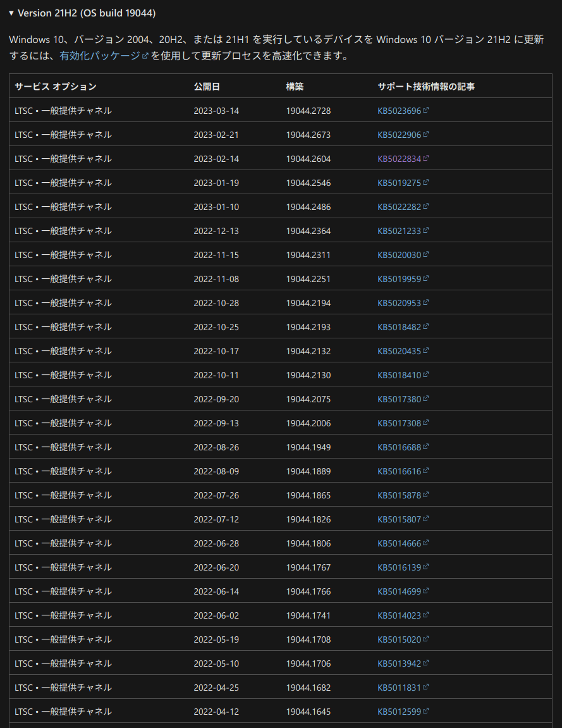This screenshot has width=562, height=728.
Task: Open the KB5020030 support article
Action: pyautogui.click(x=399, y=255)
